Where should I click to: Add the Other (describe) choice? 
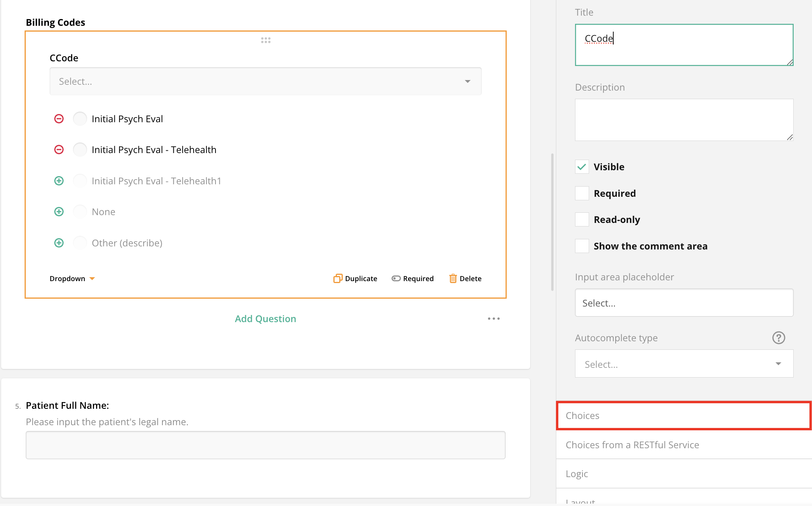click(x=59, y=243)
